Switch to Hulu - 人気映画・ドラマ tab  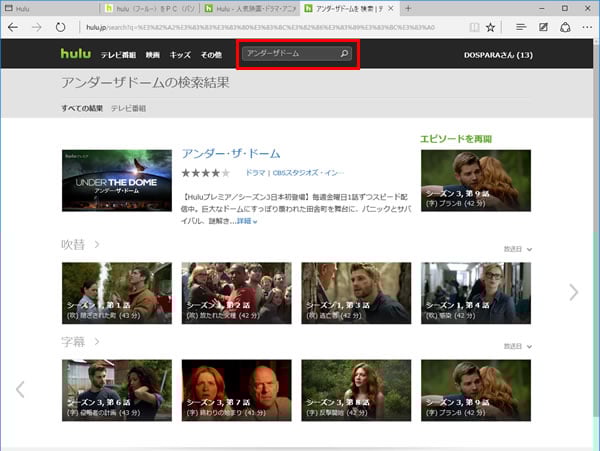(250, 8)
